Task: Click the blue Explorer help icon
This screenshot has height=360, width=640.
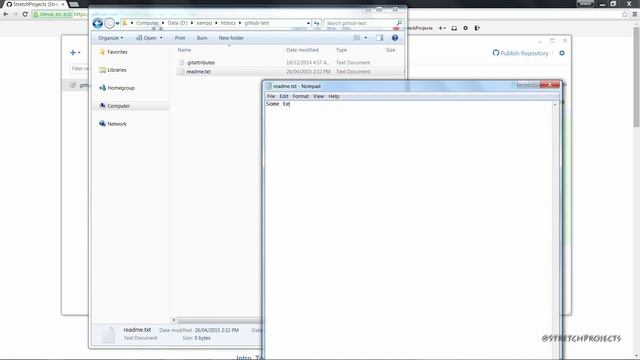Action: coord(395,38)
